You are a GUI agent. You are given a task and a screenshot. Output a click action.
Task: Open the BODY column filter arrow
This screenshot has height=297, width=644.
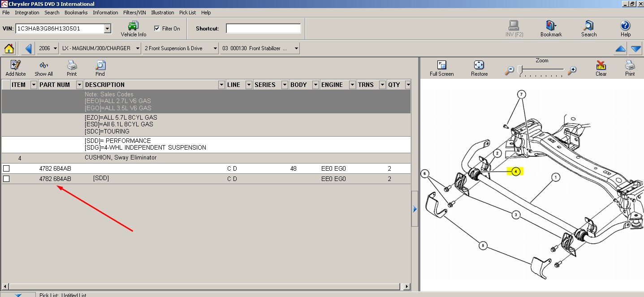tap(316, 85)
